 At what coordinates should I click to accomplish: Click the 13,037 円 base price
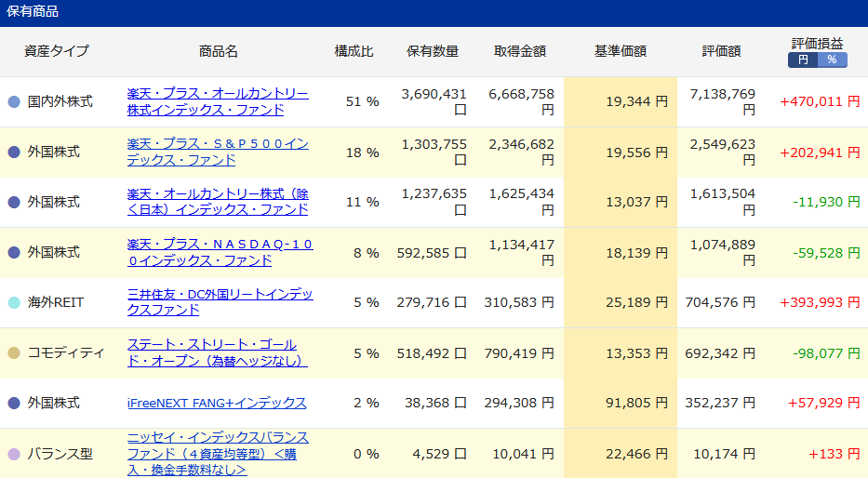[x=636, y=202]
